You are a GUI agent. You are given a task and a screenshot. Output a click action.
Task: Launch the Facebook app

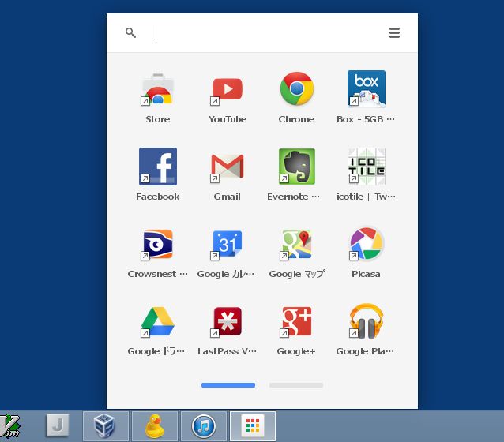coord(157,167)
